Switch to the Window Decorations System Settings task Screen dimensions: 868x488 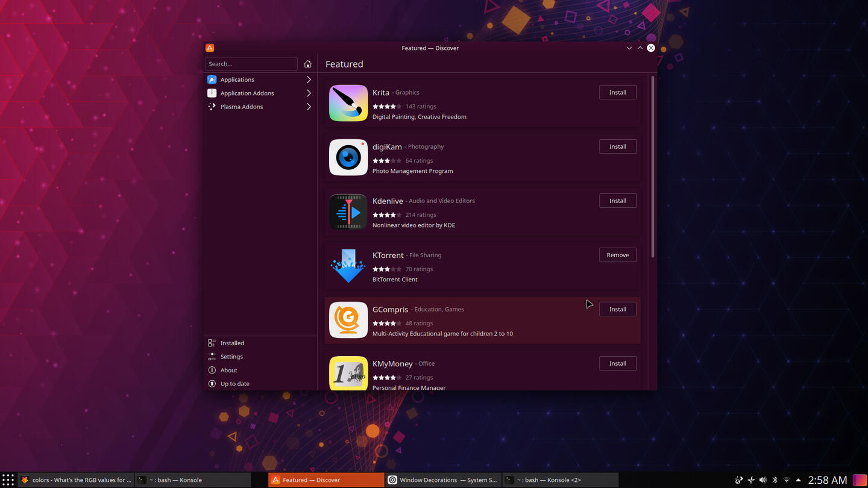click(443, 480)
